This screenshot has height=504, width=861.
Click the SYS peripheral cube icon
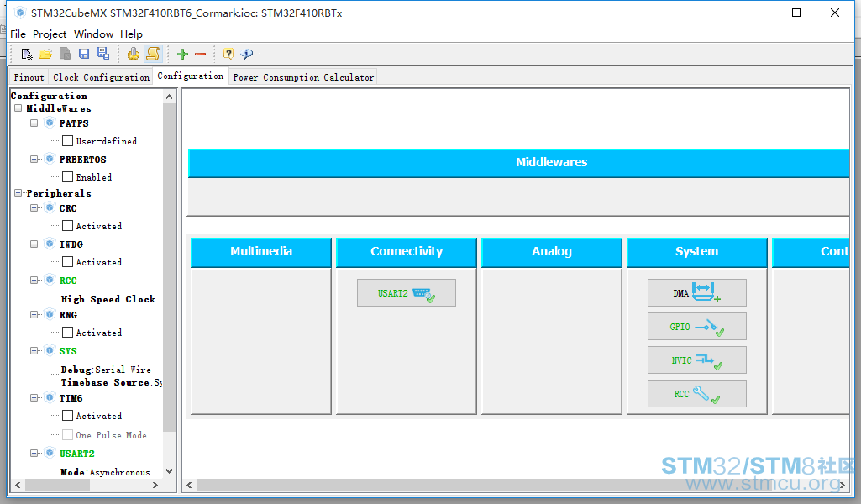click(x=50, y=351)
